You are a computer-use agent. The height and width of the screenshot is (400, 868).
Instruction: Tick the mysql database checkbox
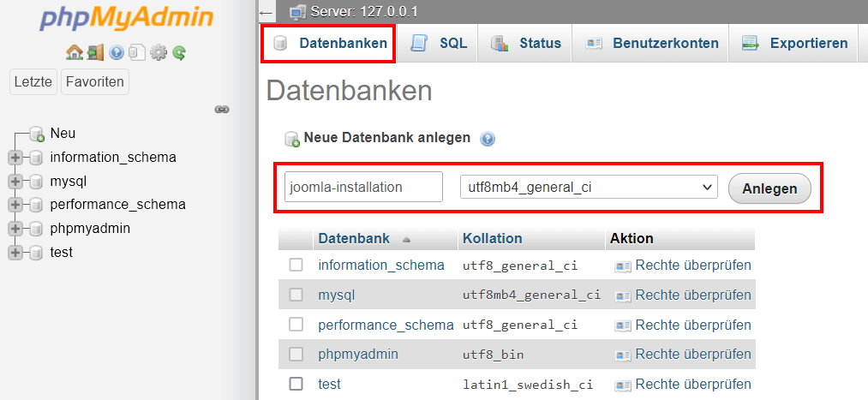point(296,295)
